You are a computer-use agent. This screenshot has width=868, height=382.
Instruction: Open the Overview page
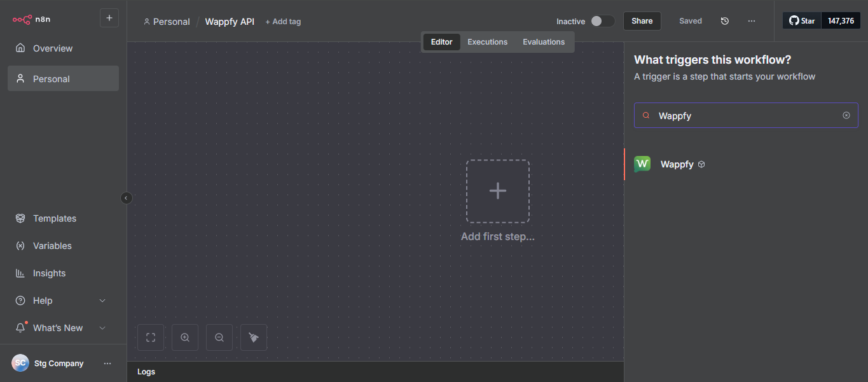pos(63,48)
